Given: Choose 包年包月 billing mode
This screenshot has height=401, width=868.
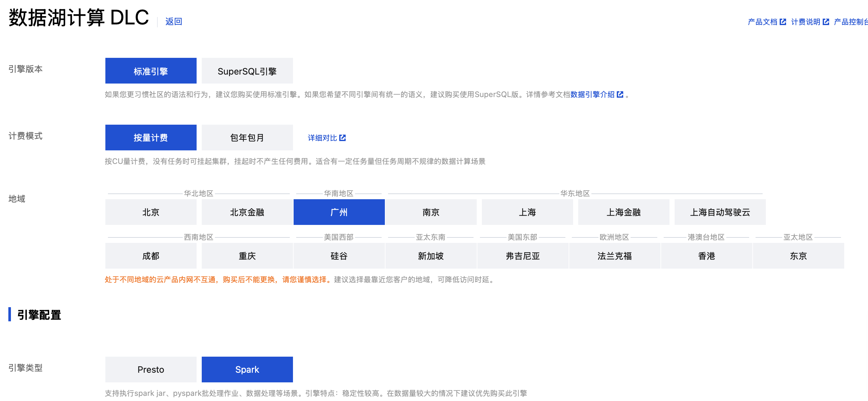Looking at the screenshot, I should (x=247, y=138).
